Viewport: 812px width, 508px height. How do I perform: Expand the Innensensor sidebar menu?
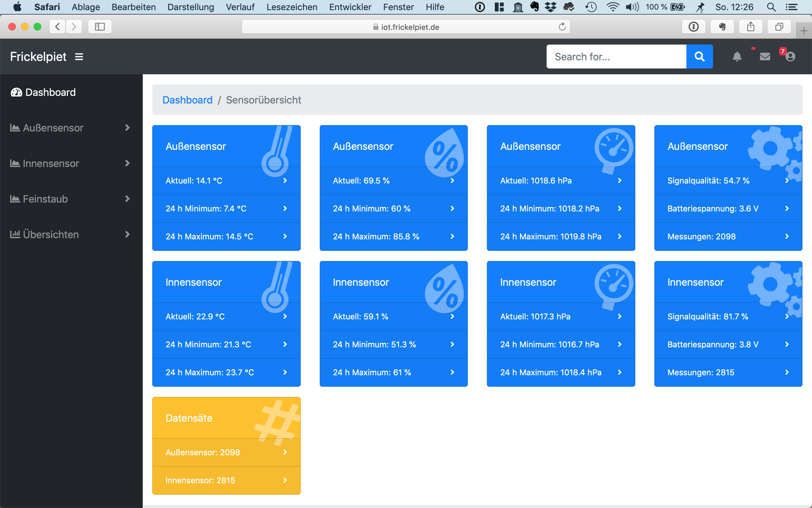71,163
